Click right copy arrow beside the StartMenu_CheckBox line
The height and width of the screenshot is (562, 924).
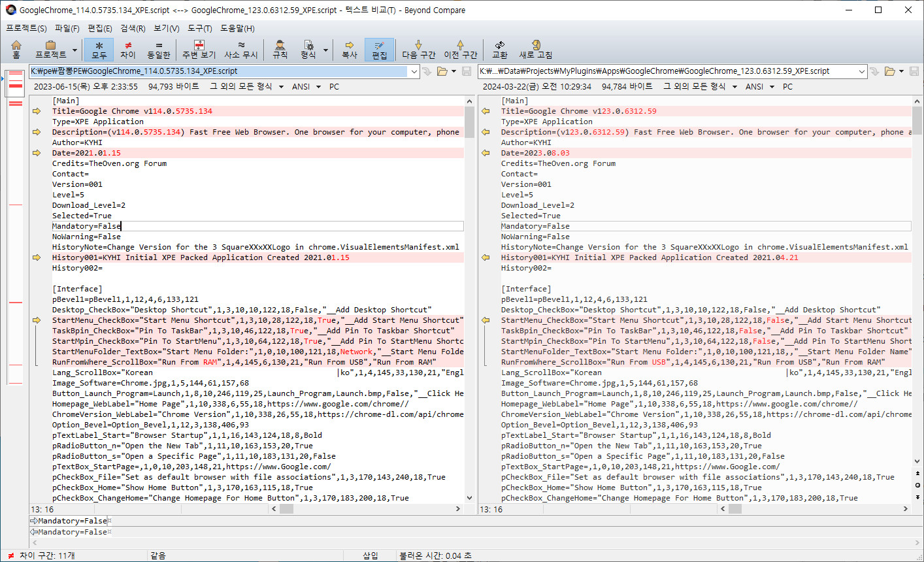click(486, 320)
